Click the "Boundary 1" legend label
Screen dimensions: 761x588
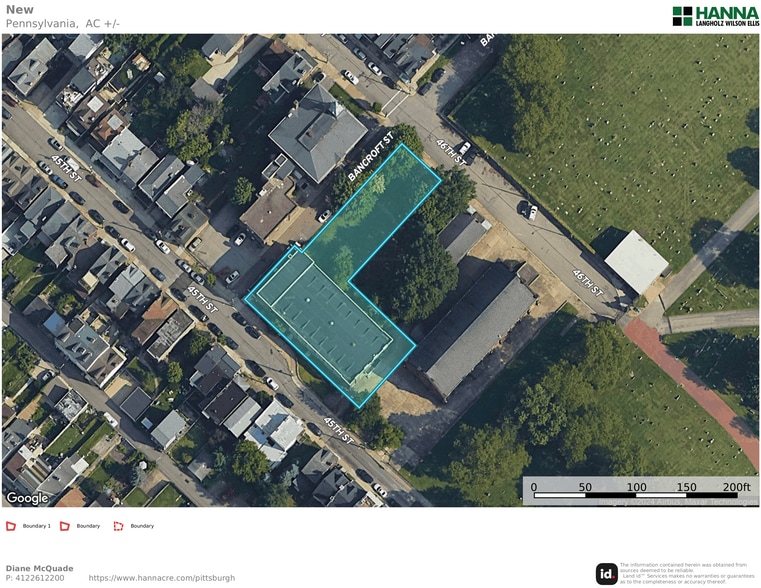[36, 526]
